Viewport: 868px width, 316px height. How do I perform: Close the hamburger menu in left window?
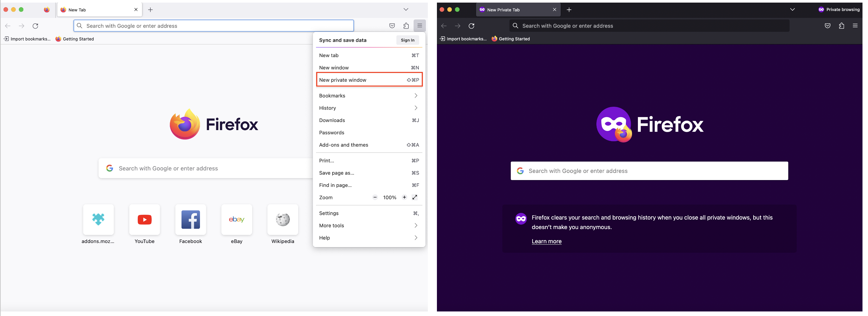419,26
